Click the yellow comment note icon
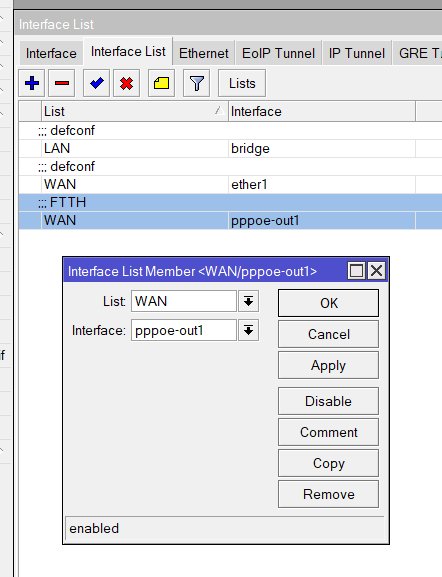The height and width of the screenshot is (577, 442). coord(161,83)
